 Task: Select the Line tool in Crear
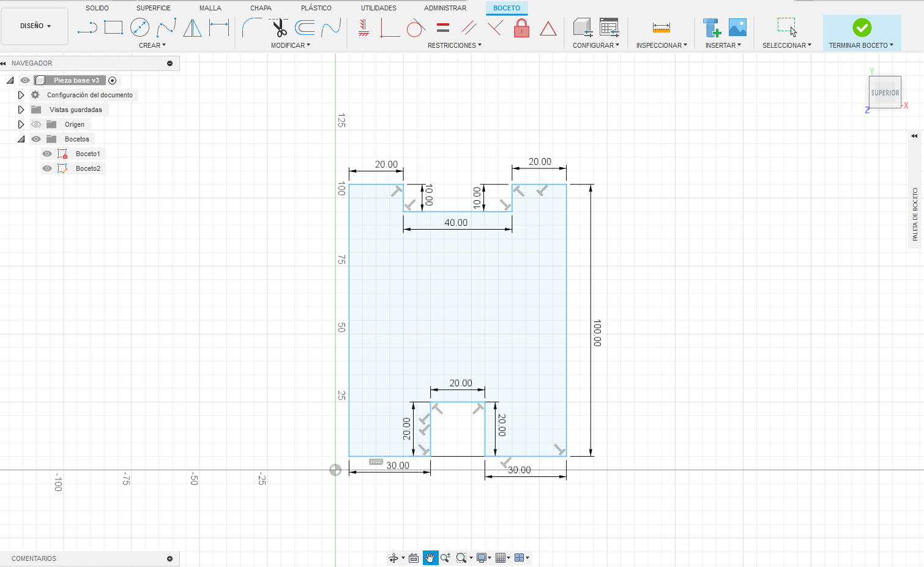[88, 28]
